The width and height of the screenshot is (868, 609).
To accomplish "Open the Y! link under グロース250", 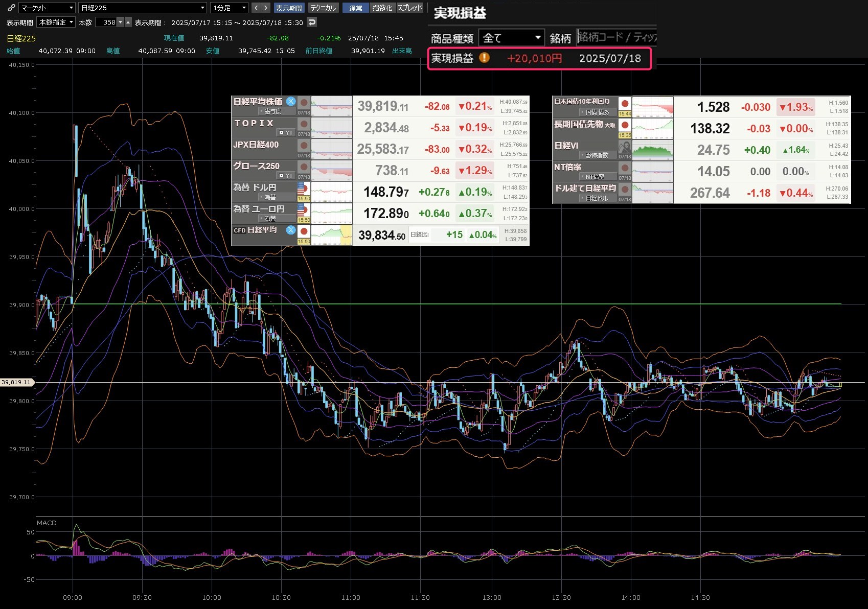I will (x=286, y=175).
